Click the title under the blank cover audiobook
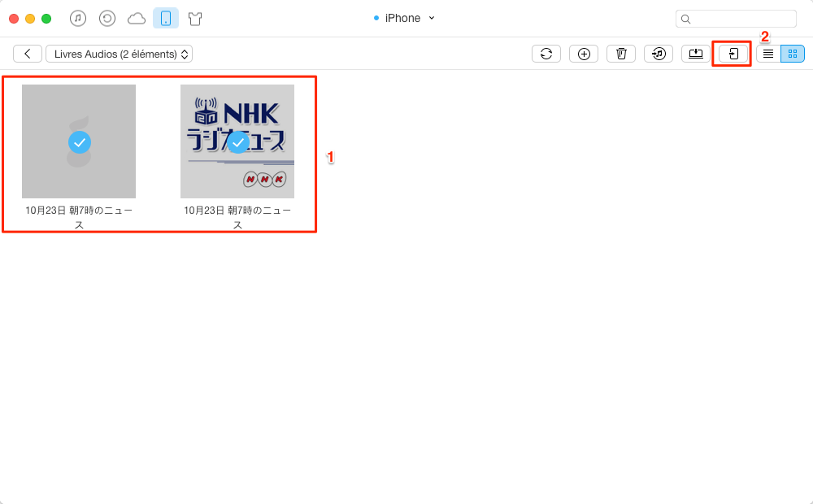 click(x=79, y=217)
